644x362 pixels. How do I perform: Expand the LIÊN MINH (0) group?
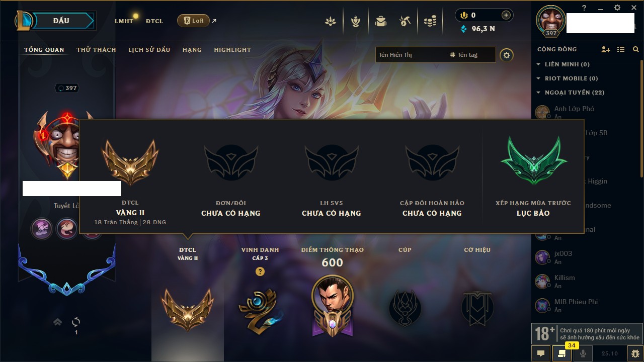point(563,64)
